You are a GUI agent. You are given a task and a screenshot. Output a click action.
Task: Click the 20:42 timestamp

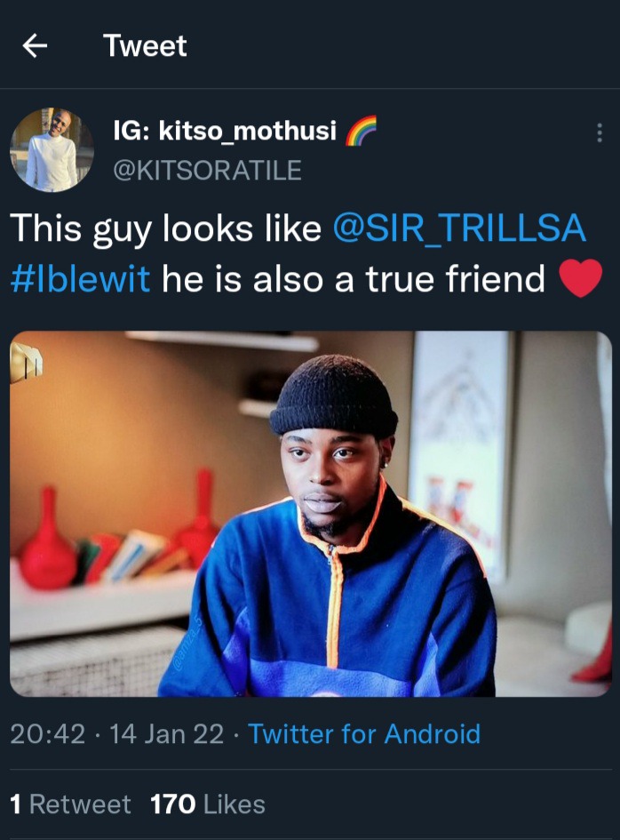pyautogui.click(x=48, y=734)
